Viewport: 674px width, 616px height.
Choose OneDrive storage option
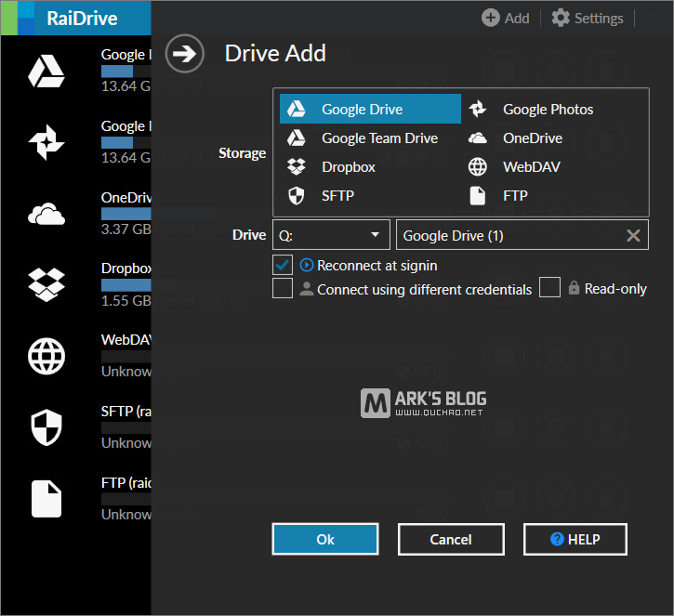click(x=533, y=138)
